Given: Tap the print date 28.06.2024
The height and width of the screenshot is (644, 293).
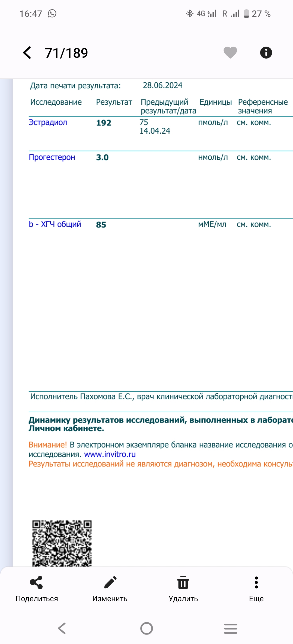Looking at the screenshot, I should 163,85.
